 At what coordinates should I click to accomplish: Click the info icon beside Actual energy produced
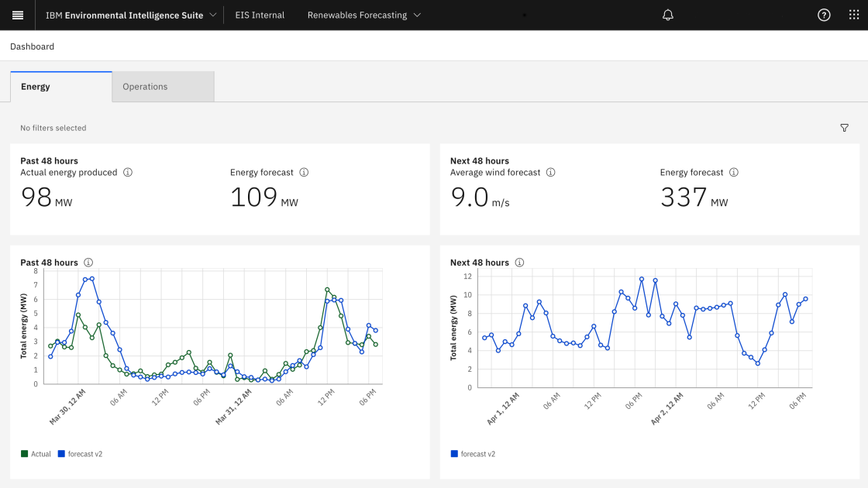(129, 172)
